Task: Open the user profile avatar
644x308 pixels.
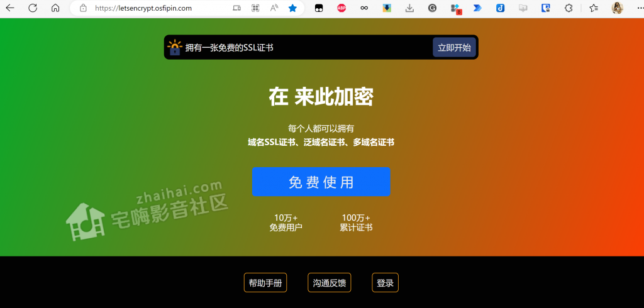Action: click(618, 8)
